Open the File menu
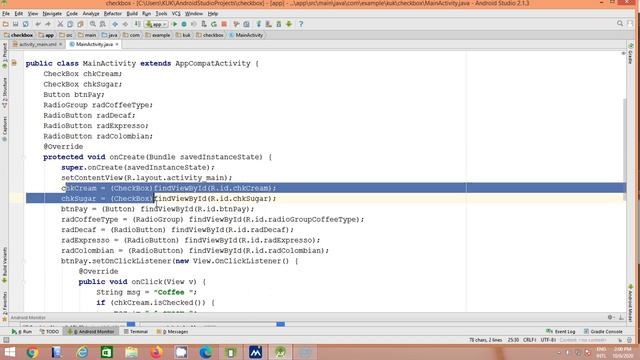640x360 pixels. coord(6,13)
